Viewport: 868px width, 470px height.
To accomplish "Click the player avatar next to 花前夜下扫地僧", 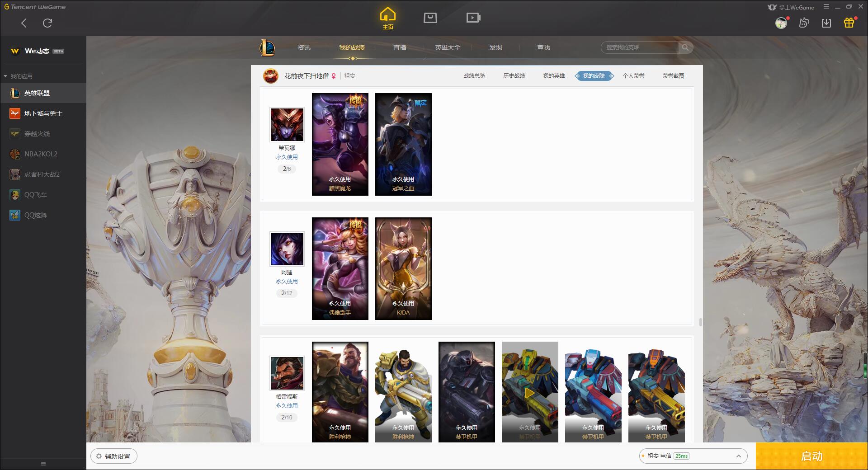I will point(271,76).
